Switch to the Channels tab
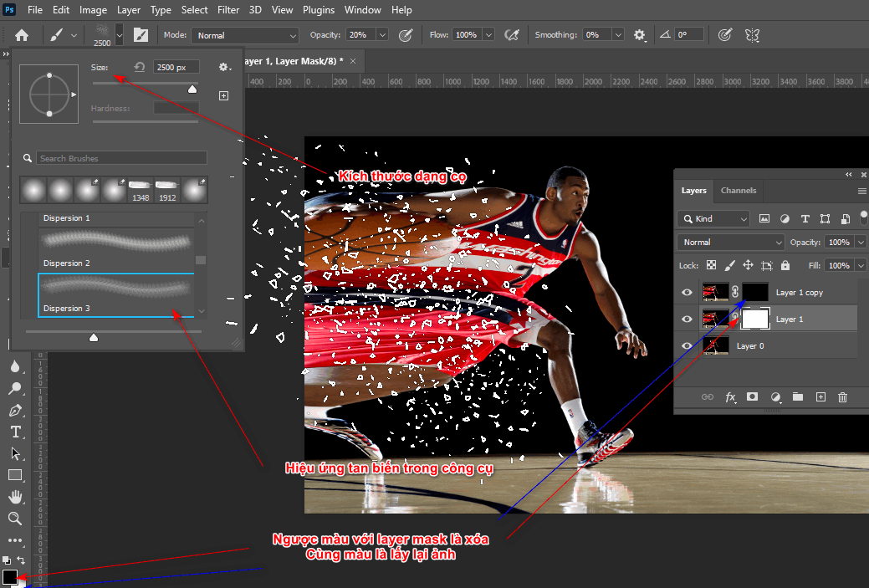Screen dimensions: 869x588 [x=738, y=191]
